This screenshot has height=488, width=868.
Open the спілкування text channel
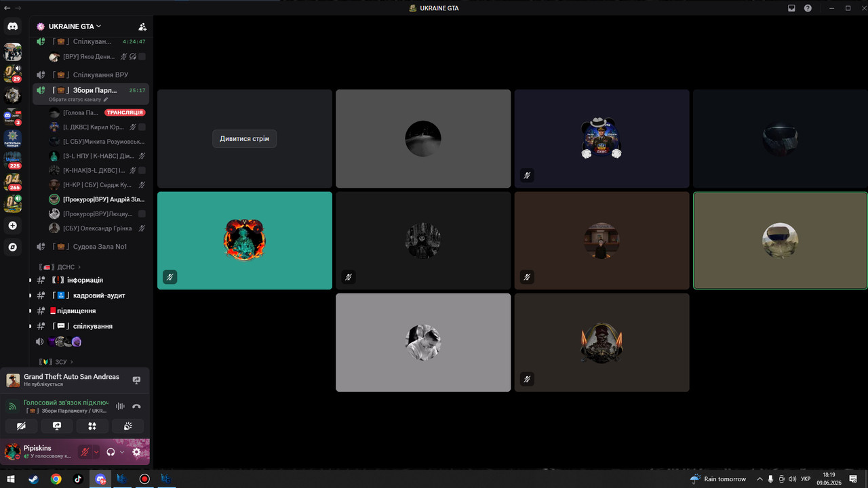(91, 326)
